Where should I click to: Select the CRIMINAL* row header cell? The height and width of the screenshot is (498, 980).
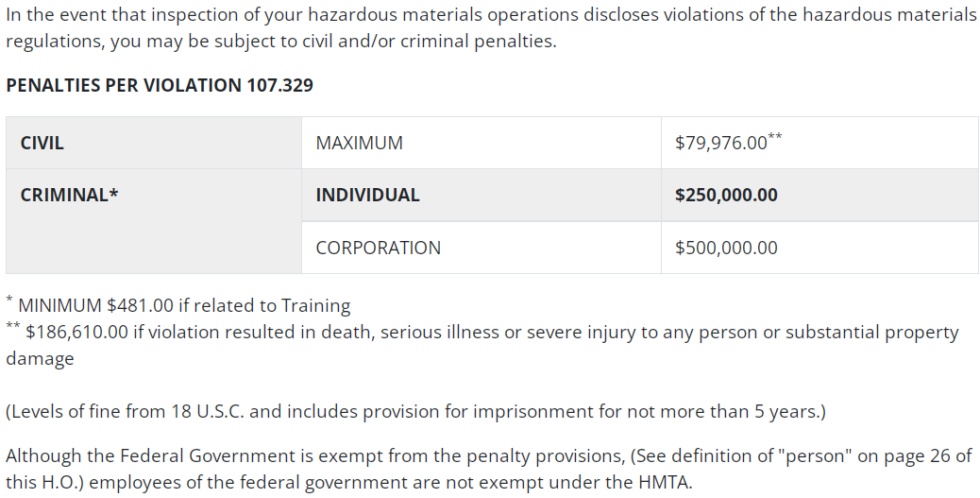coord(154,221)
